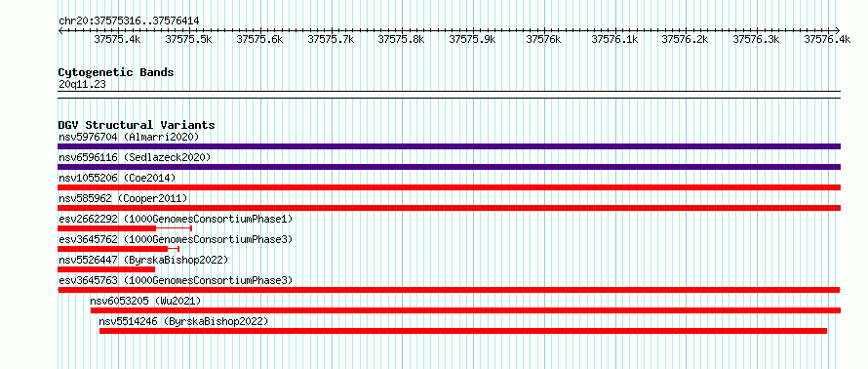Click the 37576k ruler tick label
The width and height of the screenshot is (868, 369).
(543, 39)
